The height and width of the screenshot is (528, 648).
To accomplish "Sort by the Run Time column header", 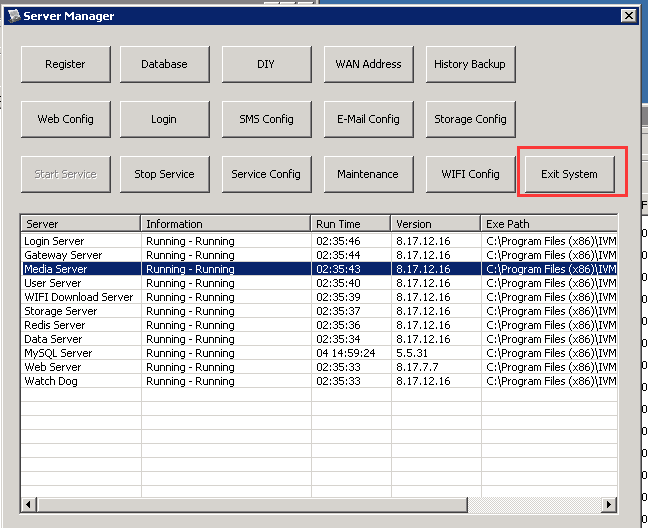I will pyautogui.click(x=351, y=224).
